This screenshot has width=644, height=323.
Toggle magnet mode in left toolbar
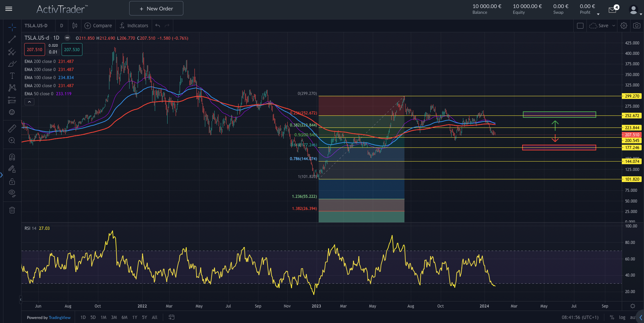[12, 157]
